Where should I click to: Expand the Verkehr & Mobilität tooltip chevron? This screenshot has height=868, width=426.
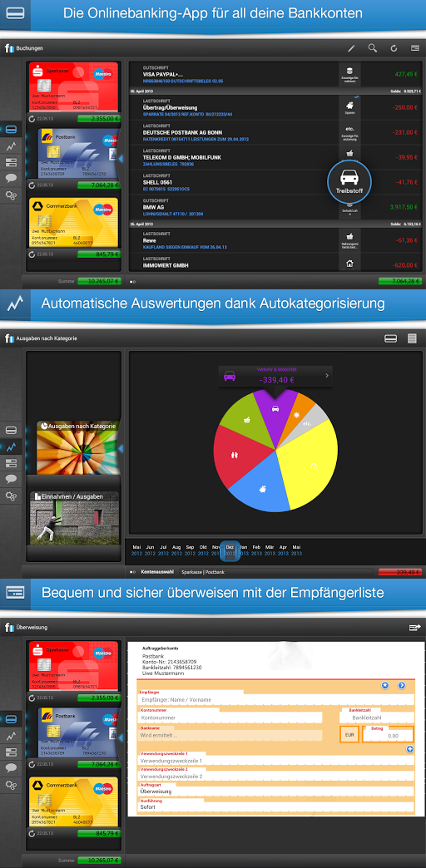pos(327,375)
